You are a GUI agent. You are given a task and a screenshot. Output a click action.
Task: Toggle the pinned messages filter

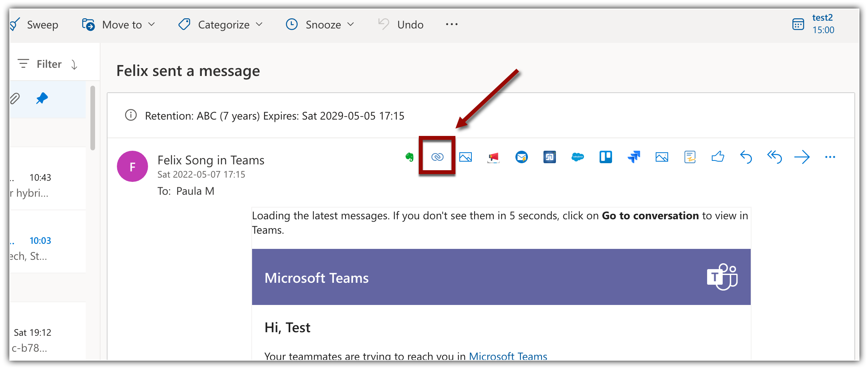[x=42, y=99]
